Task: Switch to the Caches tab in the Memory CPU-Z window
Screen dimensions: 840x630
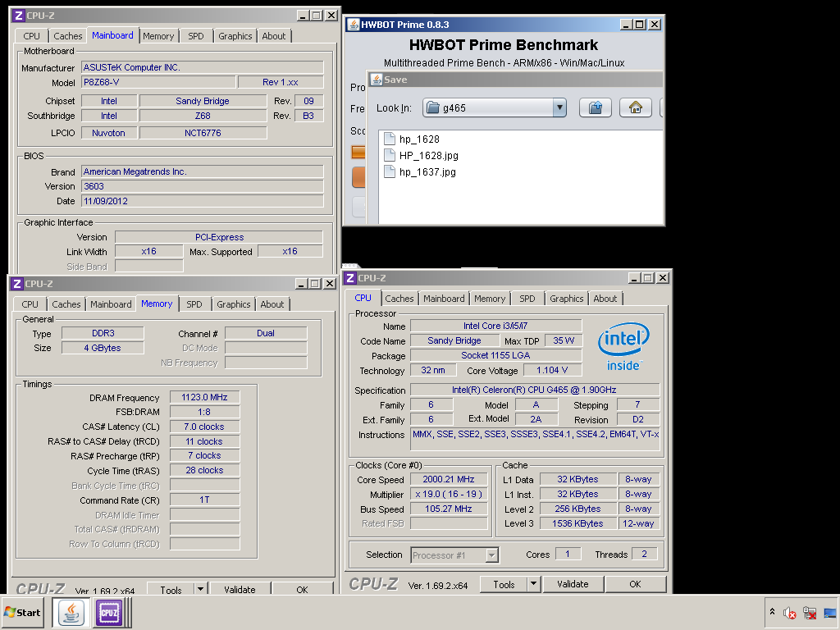Action: click(x=66, y=304)
